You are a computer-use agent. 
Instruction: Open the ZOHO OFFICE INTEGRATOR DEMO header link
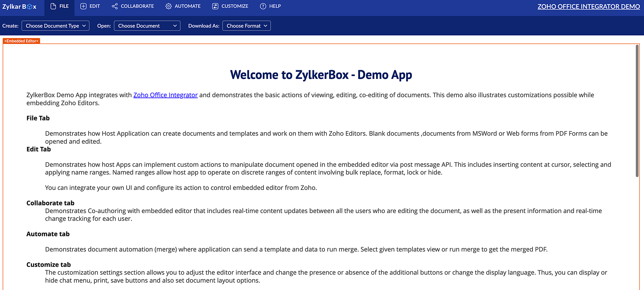tap(589, 6)
